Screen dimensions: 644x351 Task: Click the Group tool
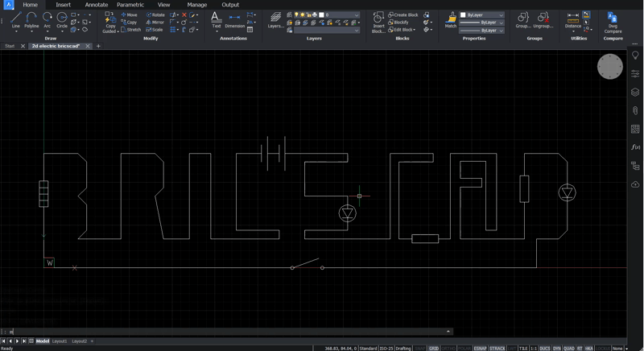point(522,19)
